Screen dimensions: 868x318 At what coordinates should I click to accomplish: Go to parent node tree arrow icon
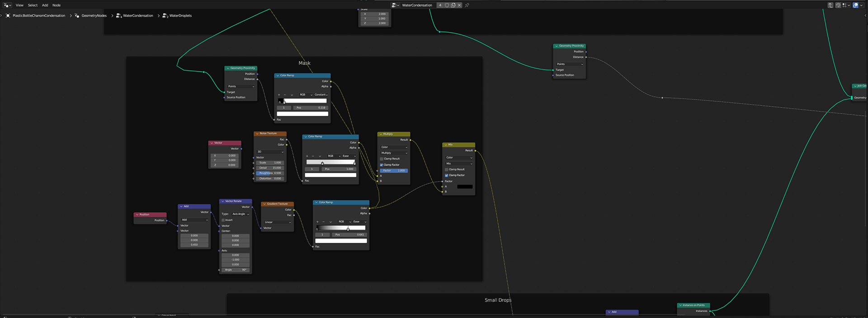coord(830,5)
